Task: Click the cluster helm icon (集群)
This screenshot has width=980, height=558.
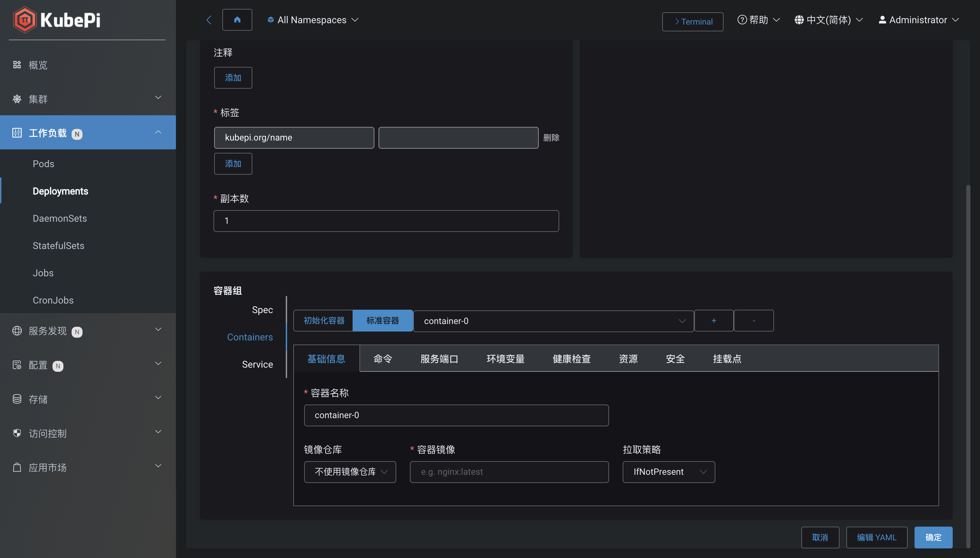Action: tap(17, 99)
